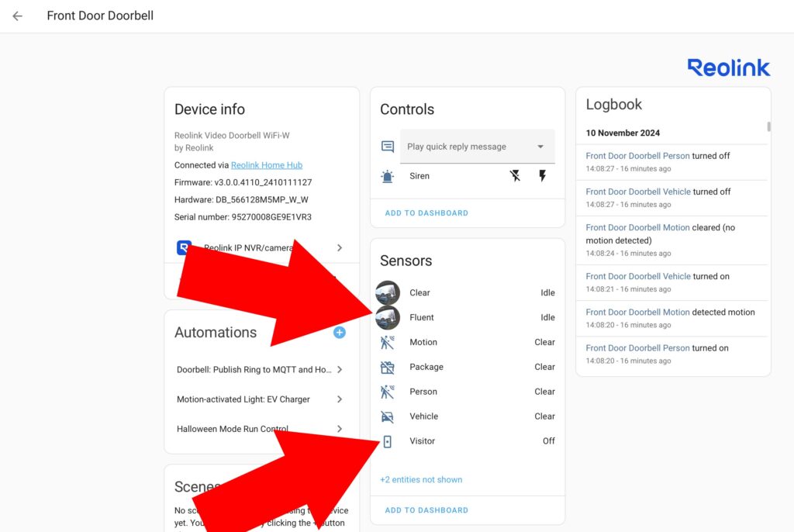Image resolution: width=794 pixels, height=532 pixels.
Task: Click the Reolink Video Doorbell WiFi-W model text
Action: coord(232,135)
